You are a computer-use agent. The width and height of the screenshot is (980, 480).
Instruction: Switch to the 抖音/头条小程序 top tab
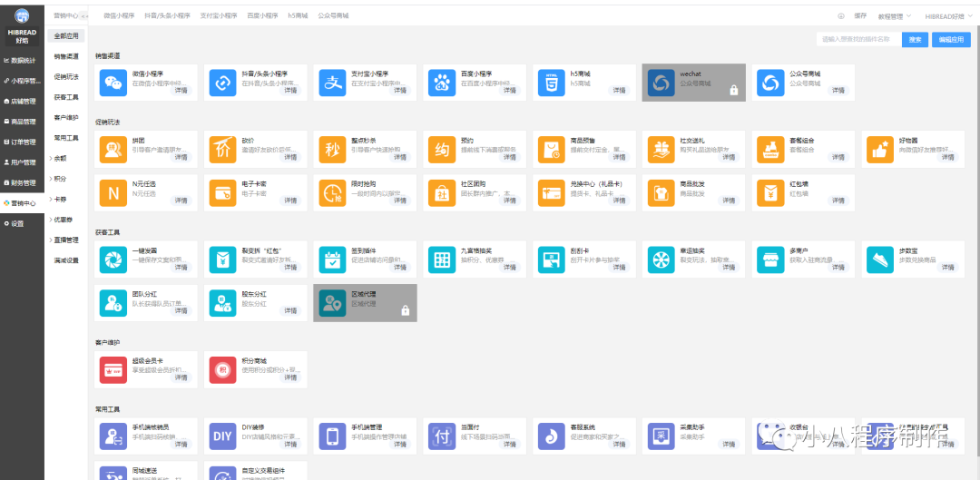pyautogui.click(x=170, y=16)
